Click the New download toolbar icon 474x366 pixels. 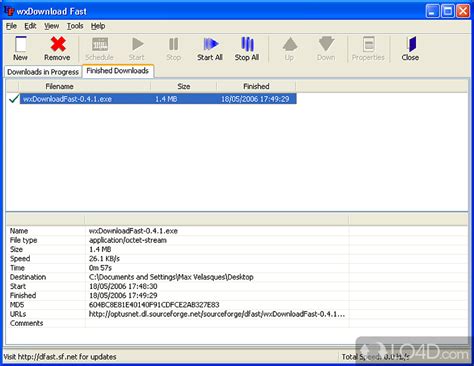tap(21, 44)
